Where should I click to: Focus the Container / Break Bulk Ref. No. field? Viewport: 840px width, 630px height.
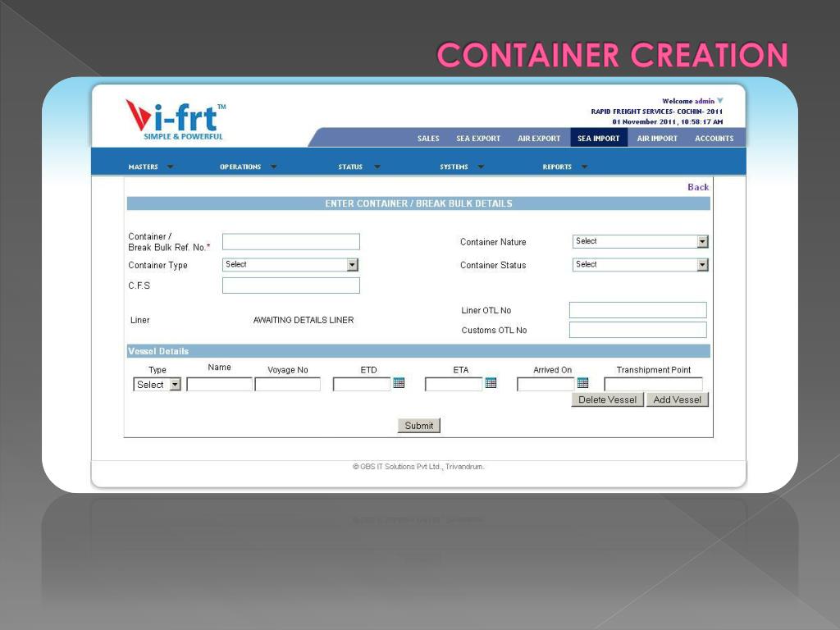(x=291, y=242)
